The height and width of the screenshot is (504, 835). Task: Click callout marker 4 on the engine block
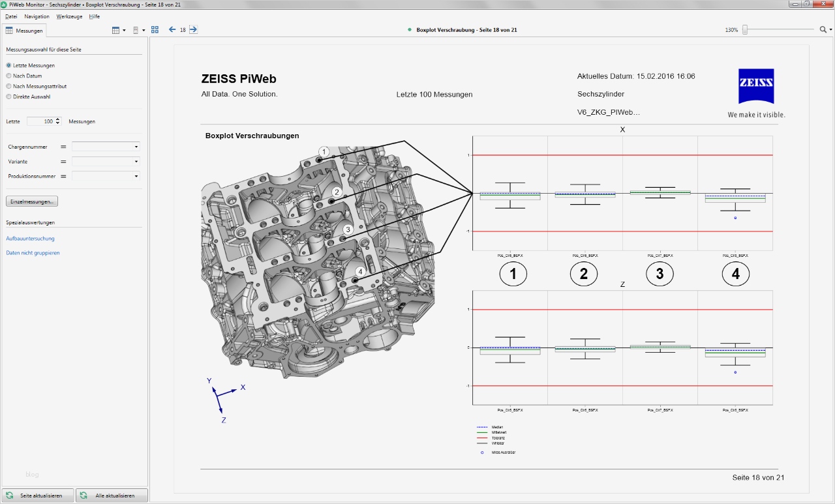point(359,271)
